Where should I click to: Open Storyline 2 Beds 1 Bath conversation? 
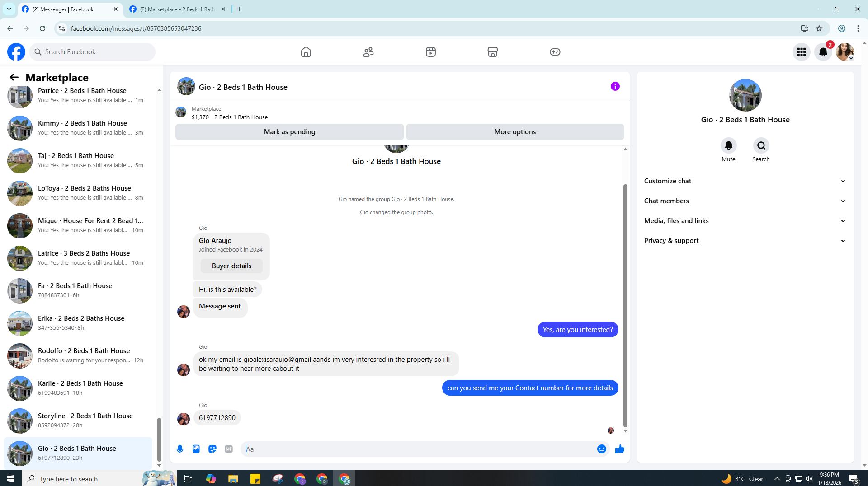coord(78,421)
